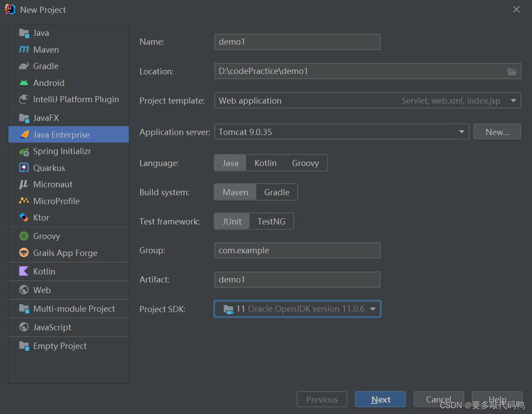Choose Gradle as build system

277,192
